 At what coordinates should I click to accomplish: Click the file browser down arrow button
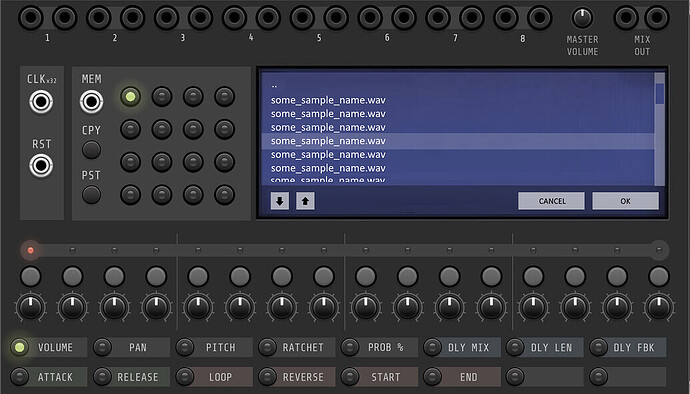280,201
